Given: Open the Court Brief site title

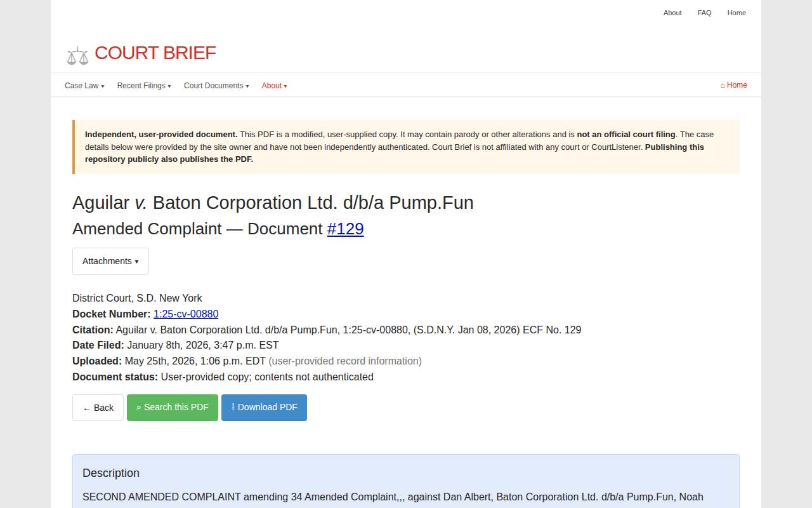Looking at the screenshot, I should [155, 53].
